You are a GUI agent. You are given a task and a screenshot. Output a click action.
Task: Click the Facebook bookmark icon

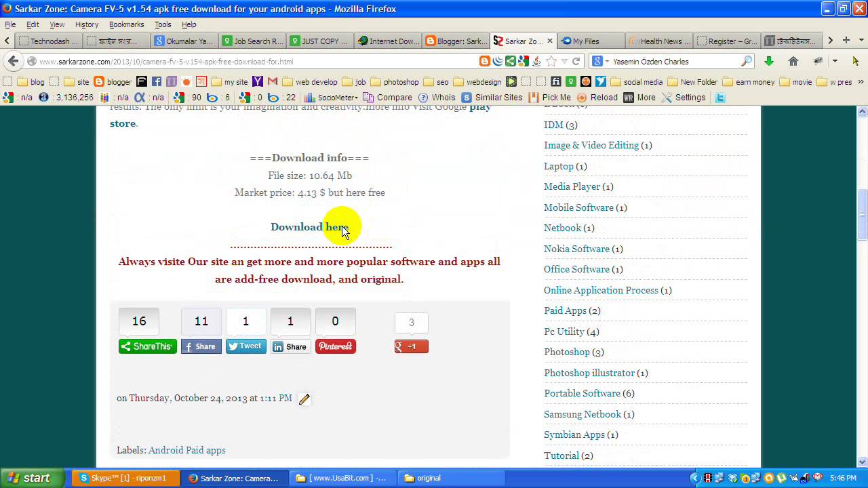pyautogui.click(x=157, y=81)
